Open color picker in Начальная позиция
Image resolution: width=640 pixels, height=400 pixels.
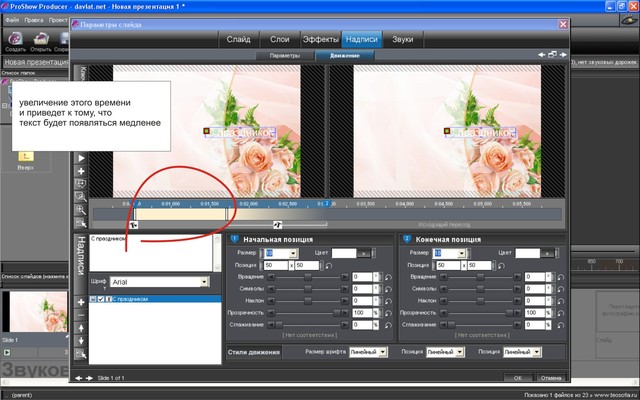(364, 253)
